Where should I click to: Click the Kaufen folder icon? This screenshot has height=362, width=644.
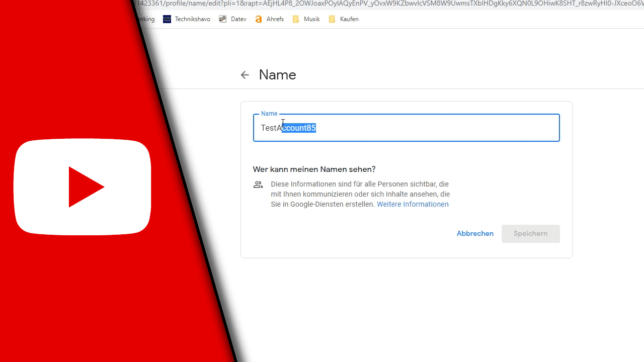pyautogui.click(x=332, y=19)
